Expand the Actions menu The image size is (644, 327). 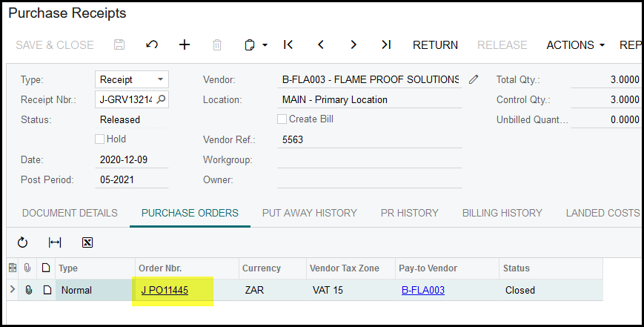click(x=576, y=44)
